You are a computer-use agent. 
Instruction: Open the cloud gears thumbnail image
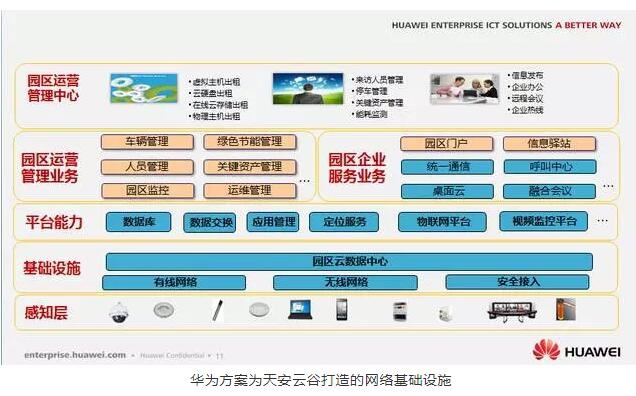click(144, 88)
